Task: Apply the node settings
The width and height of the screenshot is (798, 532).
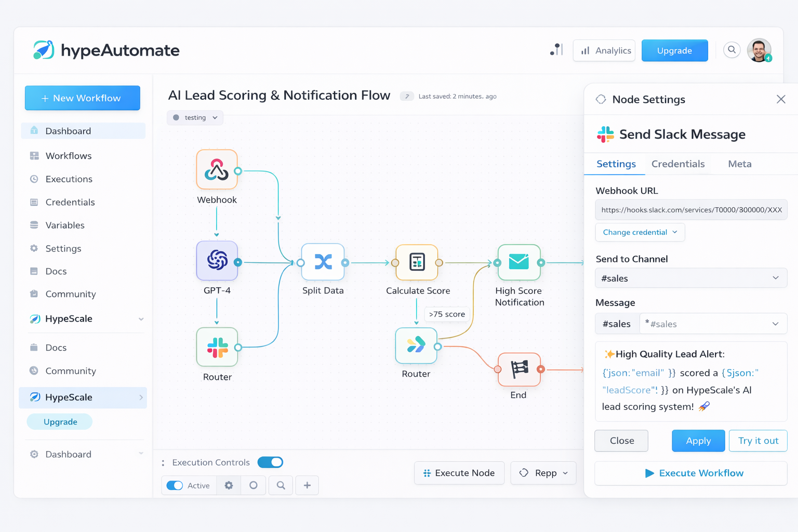Action: (x=698, y=441)
